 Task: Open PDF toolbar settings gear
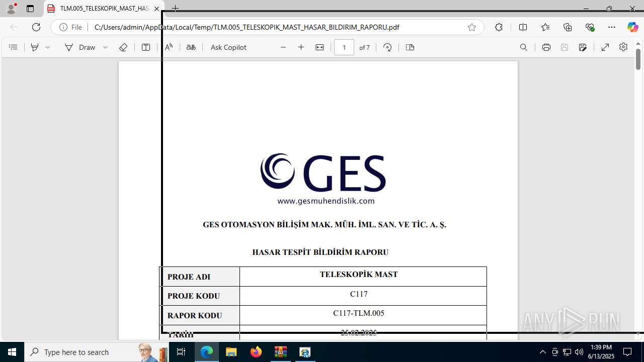623,47
